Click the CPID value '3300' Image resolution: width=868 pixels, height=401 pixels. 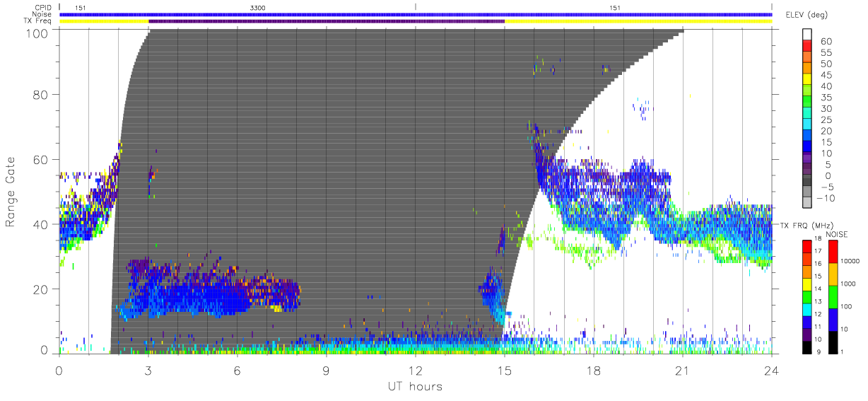click(x=258, y=7)
